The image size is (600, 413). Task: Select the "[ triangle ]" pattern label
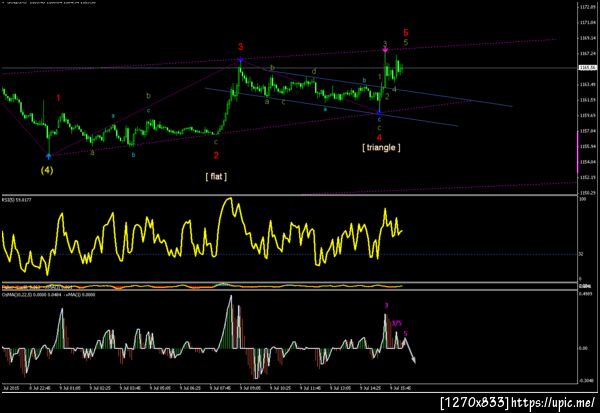click(x=381, y=147)
